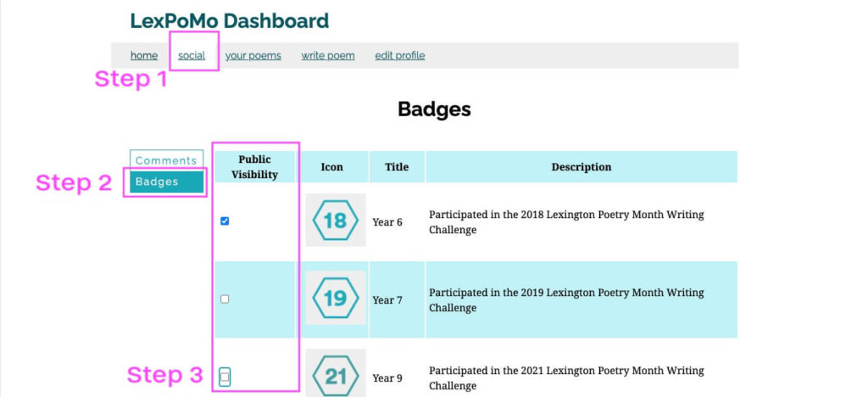This screenshot has width=868, height=397.
Task: Open edit profile in navigation bar
Action: click(400, 55)
